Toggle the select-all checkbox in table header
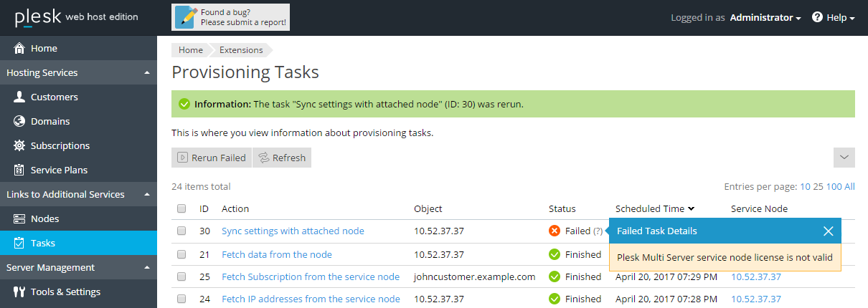The width and height of the screenshot is (868, 308). click(181, 209)
